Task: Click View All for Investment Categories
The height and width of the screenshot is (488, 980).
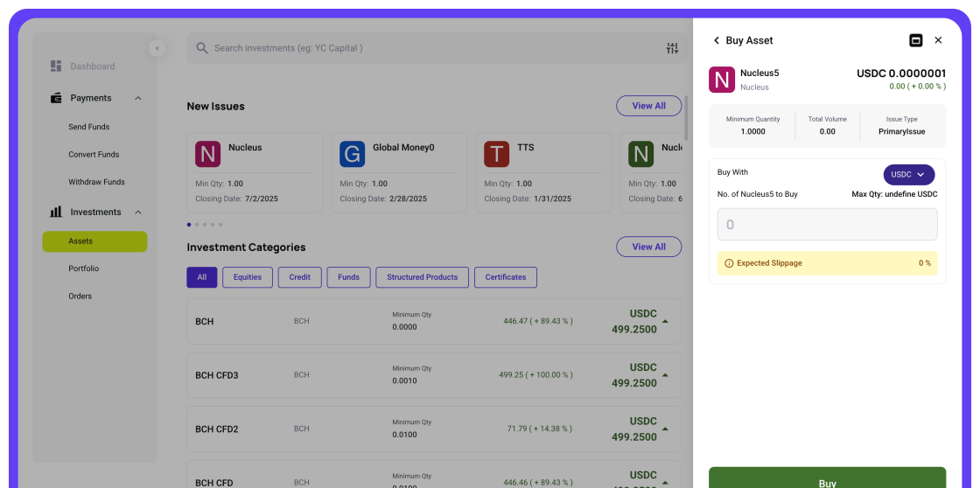Action: click(x=648, y=247)
